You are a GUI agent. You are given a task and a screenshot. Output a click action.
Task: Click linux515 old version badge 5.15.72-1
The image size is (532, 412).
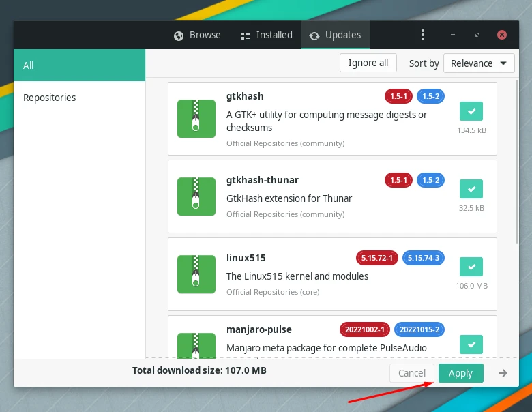tap(377, 258)
